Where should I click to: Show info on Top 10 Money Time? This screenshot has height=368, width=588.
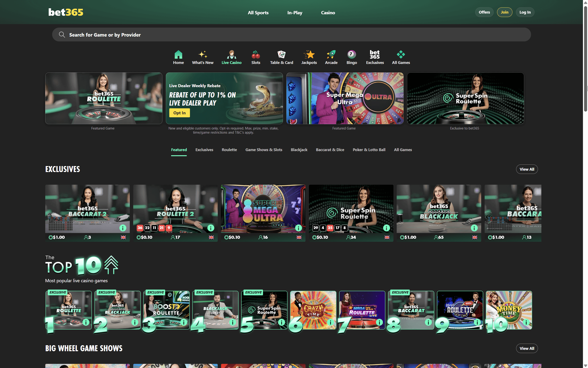[526, 322]
